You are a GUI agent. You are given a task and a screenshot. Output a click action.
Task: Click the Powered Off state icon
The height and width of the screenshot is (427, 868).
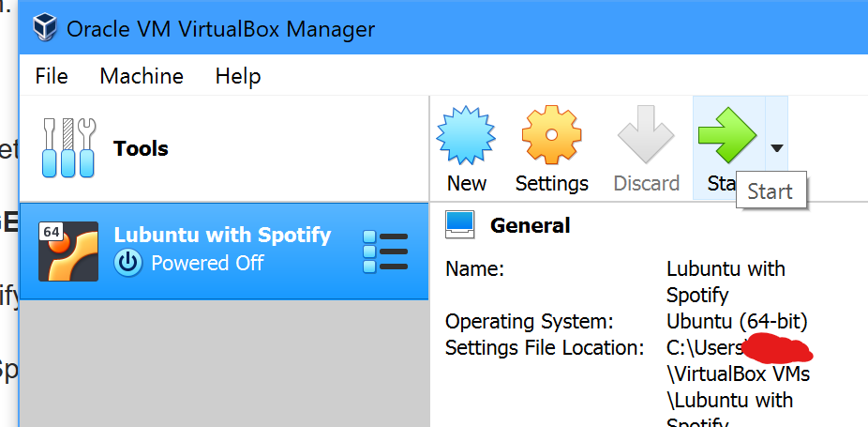coord(127,263)
